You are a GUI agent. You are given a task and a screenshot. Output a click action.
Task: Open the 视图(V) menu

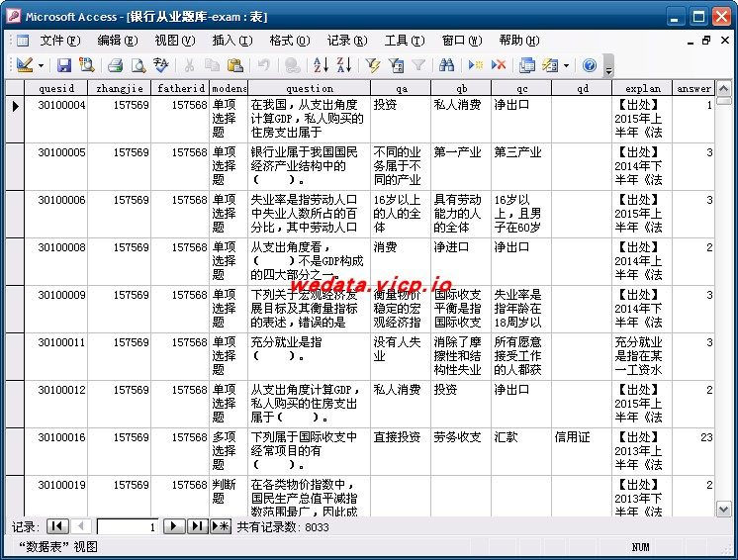pos(175,41)
